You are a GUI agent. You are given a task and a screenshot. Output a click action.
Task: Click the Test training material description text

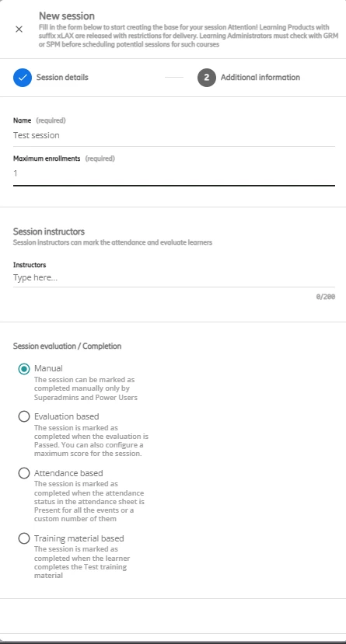82,562
